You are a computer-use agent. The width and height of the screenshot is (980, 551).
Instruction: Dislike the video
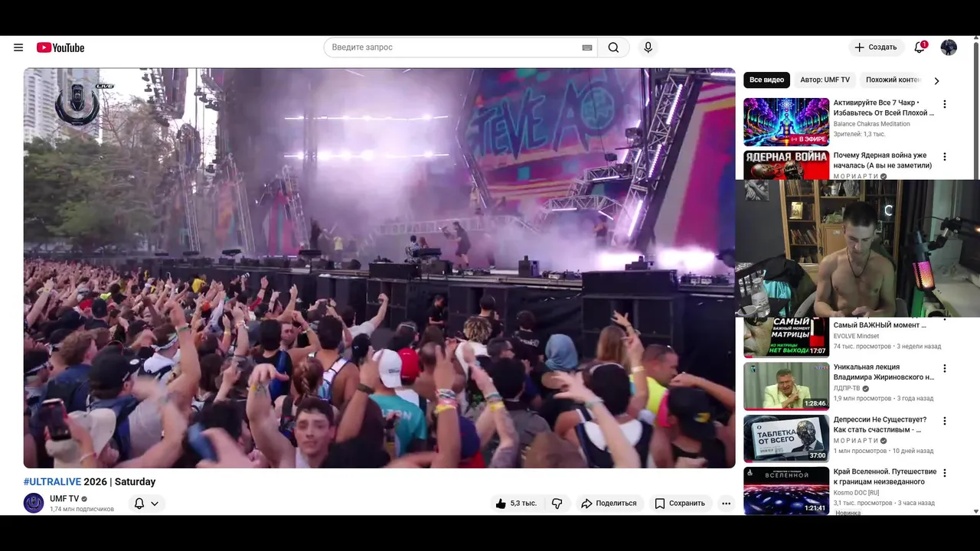point(557,503)
